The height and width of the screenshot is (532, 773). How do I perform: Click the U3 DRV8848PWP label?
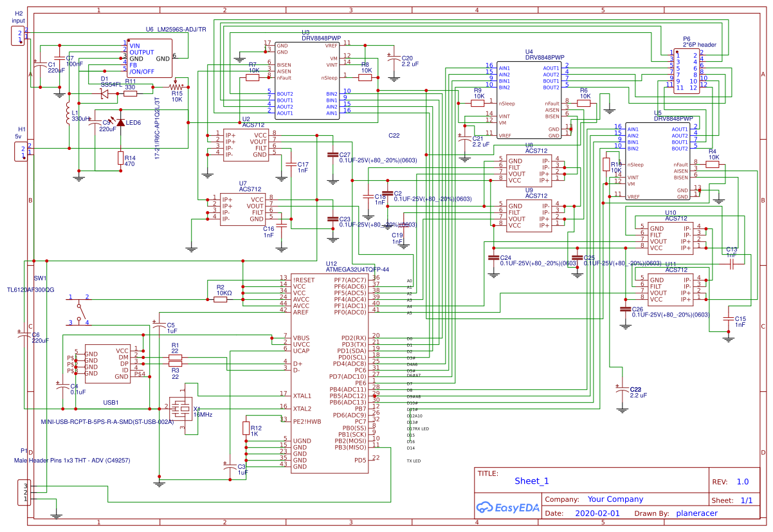[x=321, y=35]
